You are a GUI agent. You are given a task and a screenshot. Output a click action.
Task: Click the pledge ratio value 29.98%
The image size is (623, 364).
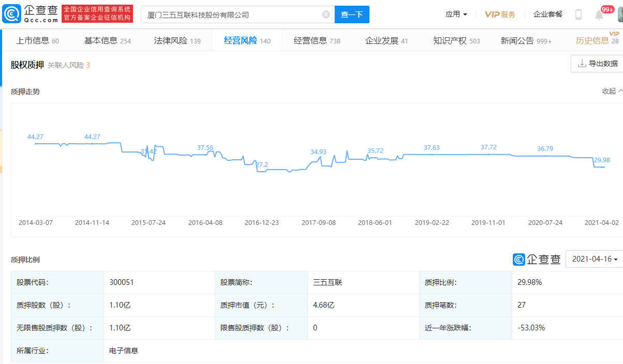coord(530,282)
